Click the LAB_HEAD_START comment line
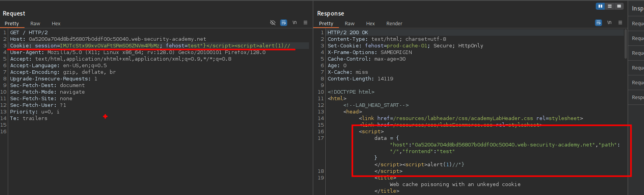Image resolution: width=644 pixels, height=195 pixels. (x=376, y=105)
